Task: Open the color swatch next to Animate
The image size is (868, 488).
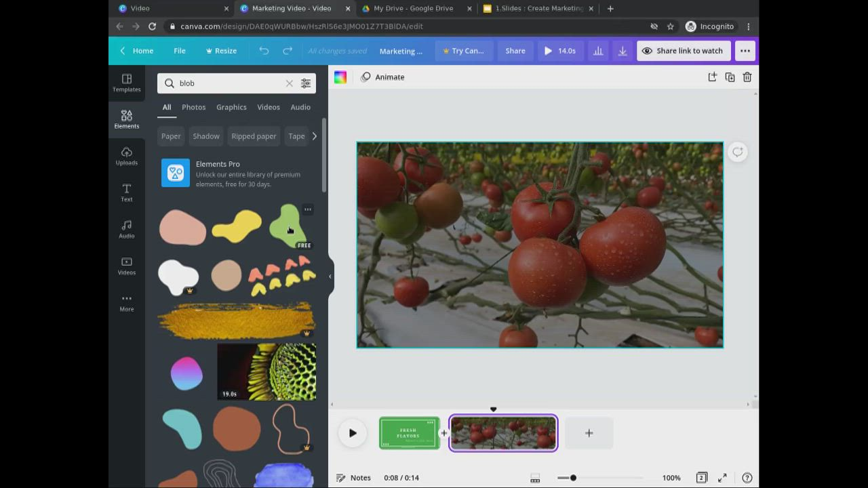Action: pyautogui.click(x=340, y=77)
